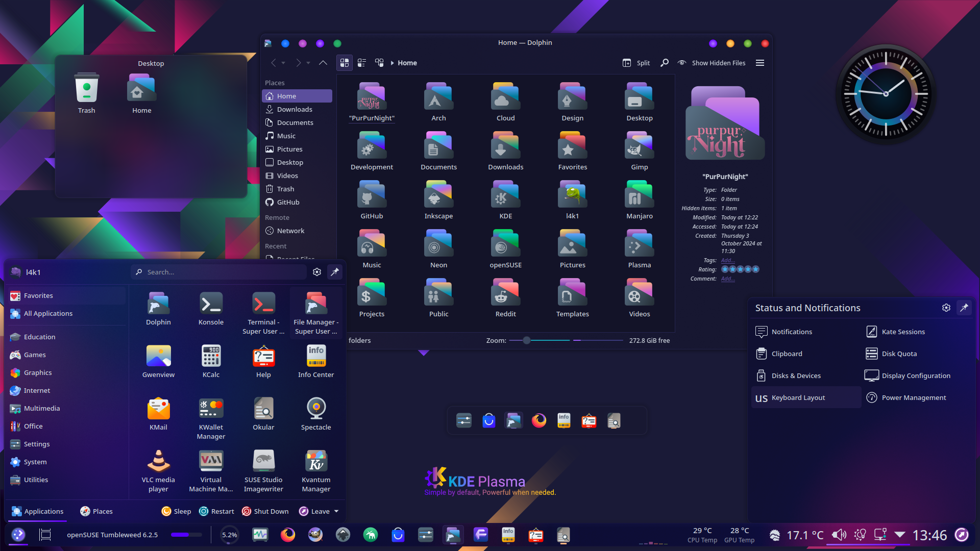The width and height of the screenshot is (980, 551).
Task: Open the forward history dropdown arrow in Dolphin
Action: pos(308,63)
